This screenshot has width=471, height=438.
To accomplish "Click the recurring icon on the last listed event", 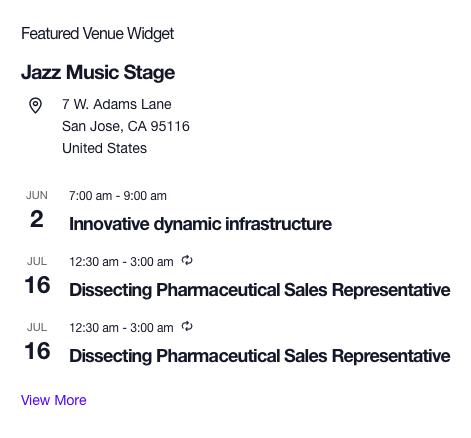I will tap(187, 326).
